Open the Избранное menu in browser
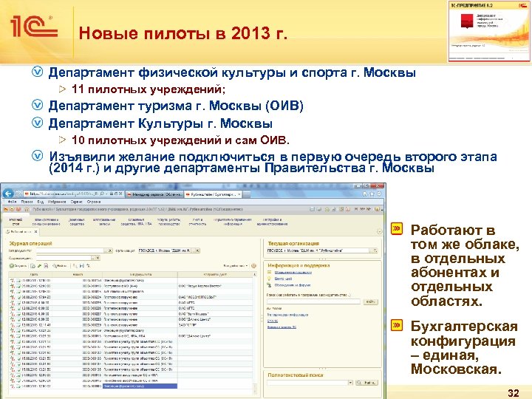The width and height of the screenshot is (532, 399). tap(56, 202)
